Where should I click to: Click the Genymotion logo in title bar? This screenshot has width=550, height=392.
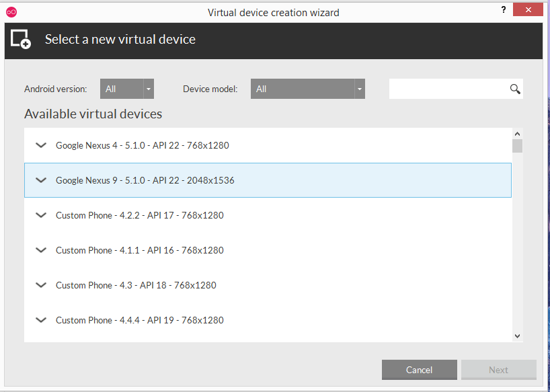pos(11,11)
